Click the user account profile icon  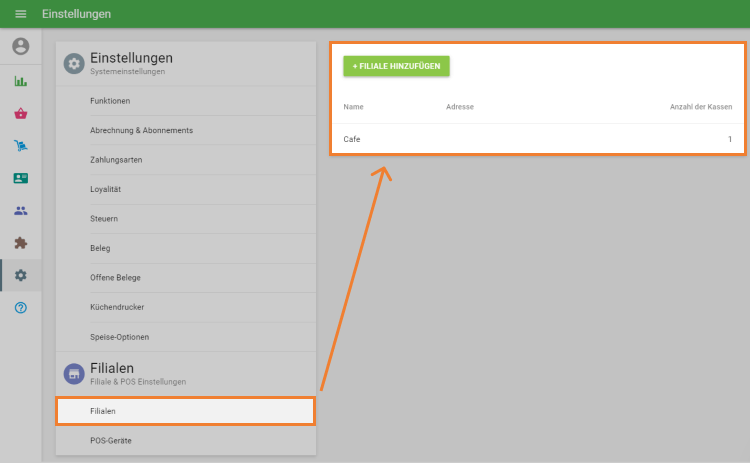(20, 47)
